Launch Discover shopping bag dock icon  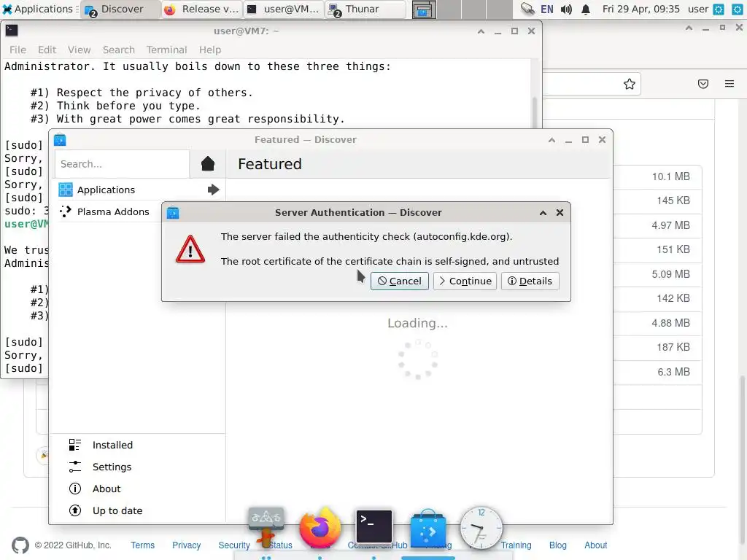427,528
